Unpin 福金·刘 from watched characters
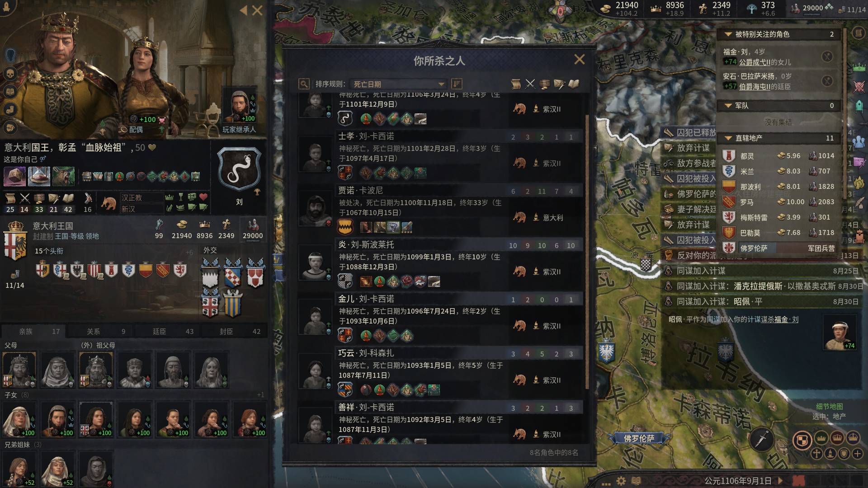Screen dimensions: 868x488 click(827, 56)
